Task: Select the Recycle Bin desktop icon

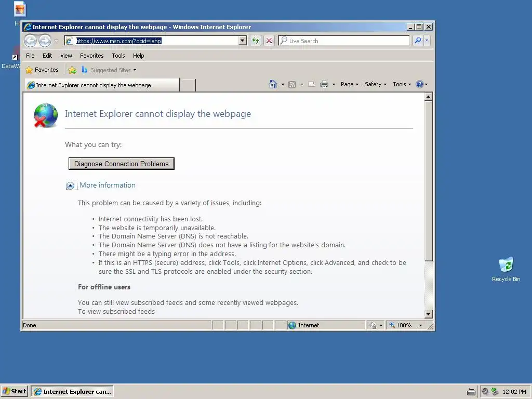Action: click(x=506, y=270)
